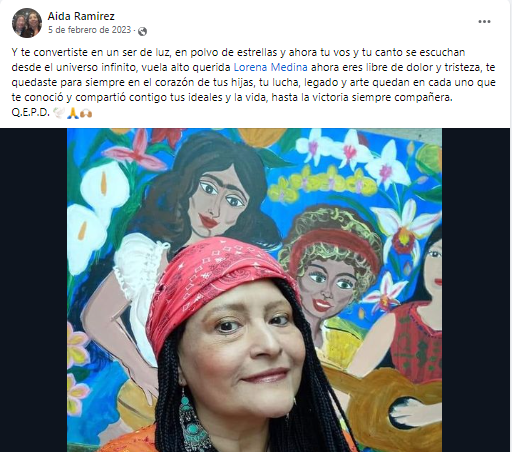Viewport: 512px width, 452px height.
Task: Click the black margin left of the photo
Action: click(33, 290)
